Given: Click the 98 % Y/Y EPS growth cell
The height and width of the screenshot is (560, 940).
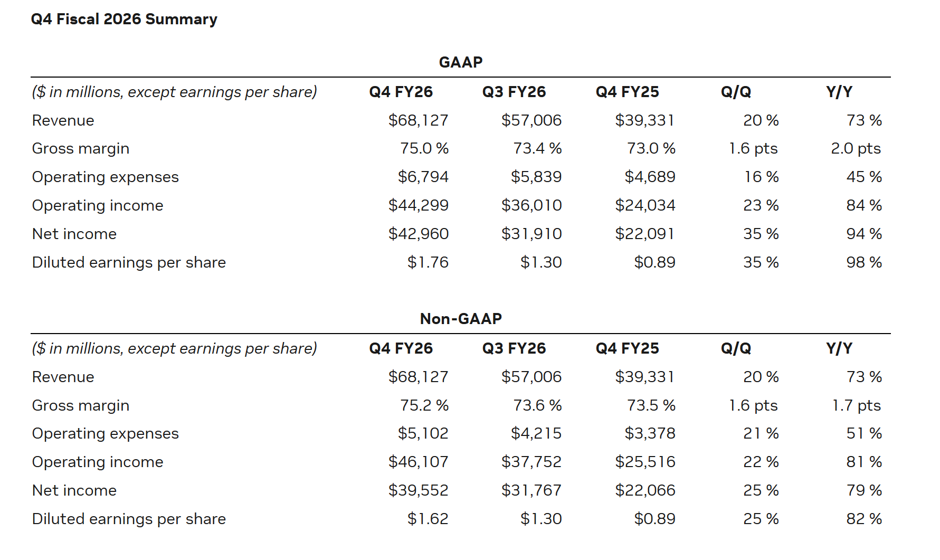Looking at the screenshot, I should [864, 262].
